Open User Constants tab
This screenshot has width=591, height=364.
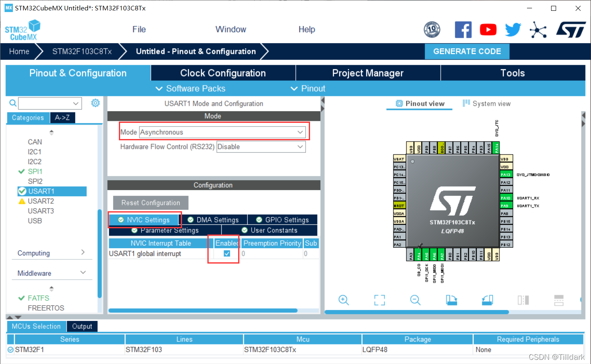[270, 230]
